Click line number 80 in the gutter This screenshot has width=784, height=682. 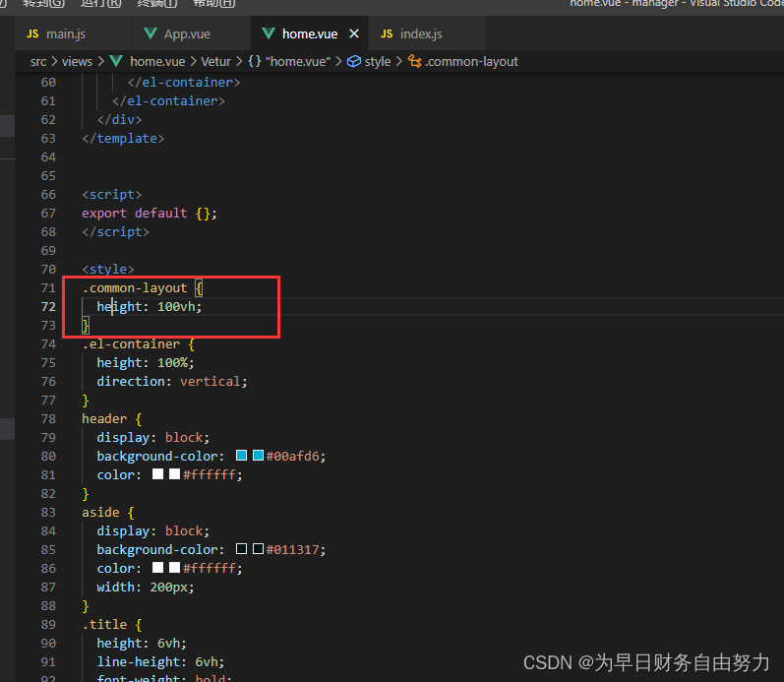click(48, 457)
